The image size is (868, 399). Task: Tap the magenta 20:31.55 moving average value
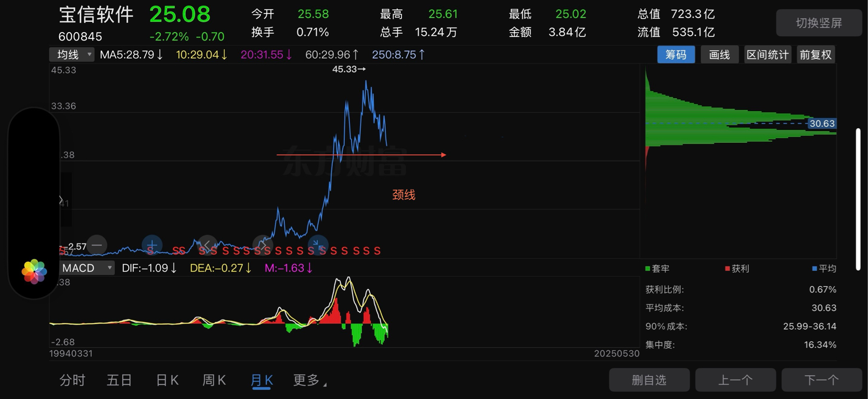pyautogui.click(x=266, y=55)
